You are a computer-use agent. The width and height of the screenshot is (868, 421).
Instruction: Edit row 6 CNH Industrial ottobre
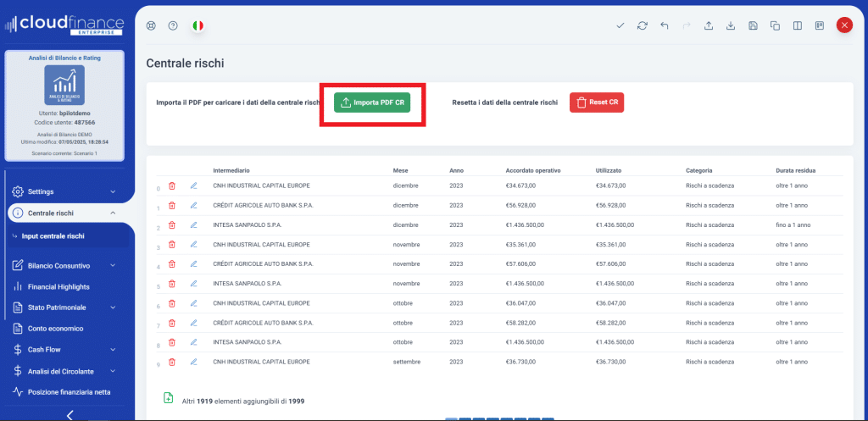click(x=194, y=303)
